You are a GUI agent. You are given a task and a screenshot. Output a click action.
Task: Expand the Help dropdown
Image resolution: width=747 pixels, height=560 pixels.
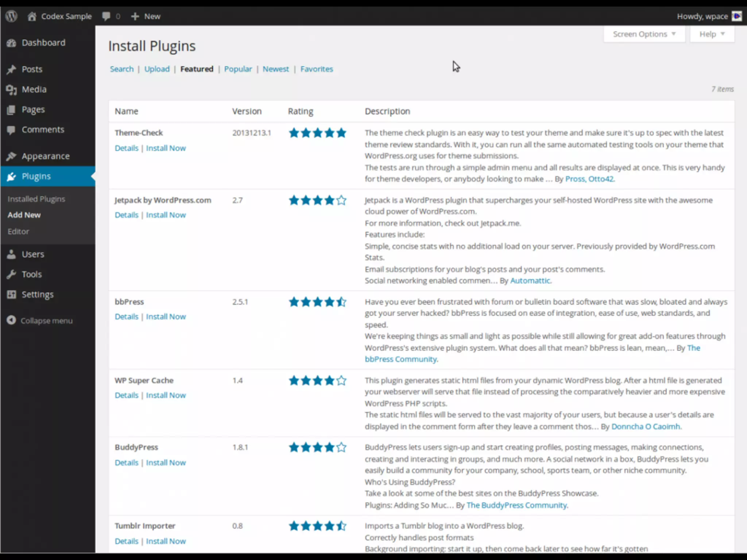click(712, 34)
